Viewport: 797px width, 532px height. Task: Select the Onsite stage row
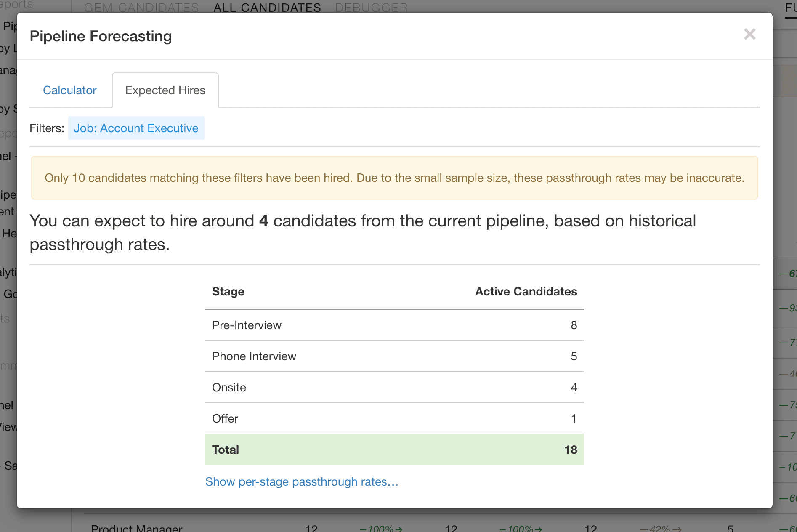point(229,388)
